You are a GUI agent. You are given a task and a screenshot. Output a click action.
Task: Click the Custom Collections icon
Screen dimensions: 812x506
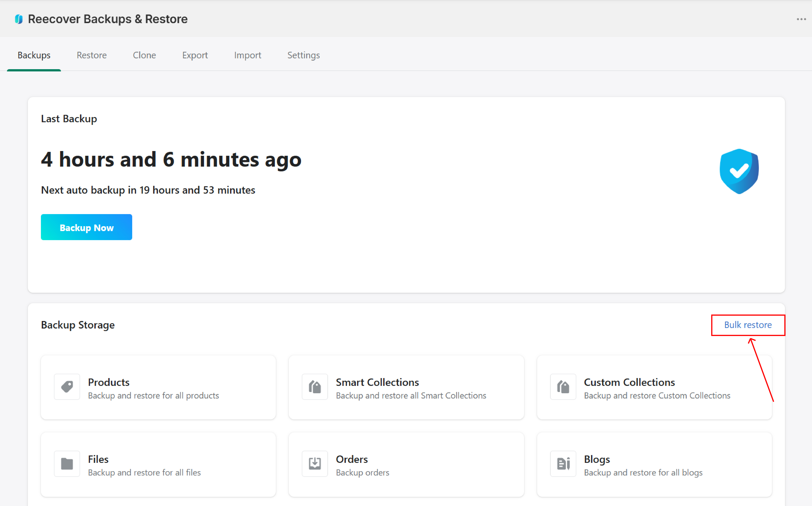[x=563, y=387]
